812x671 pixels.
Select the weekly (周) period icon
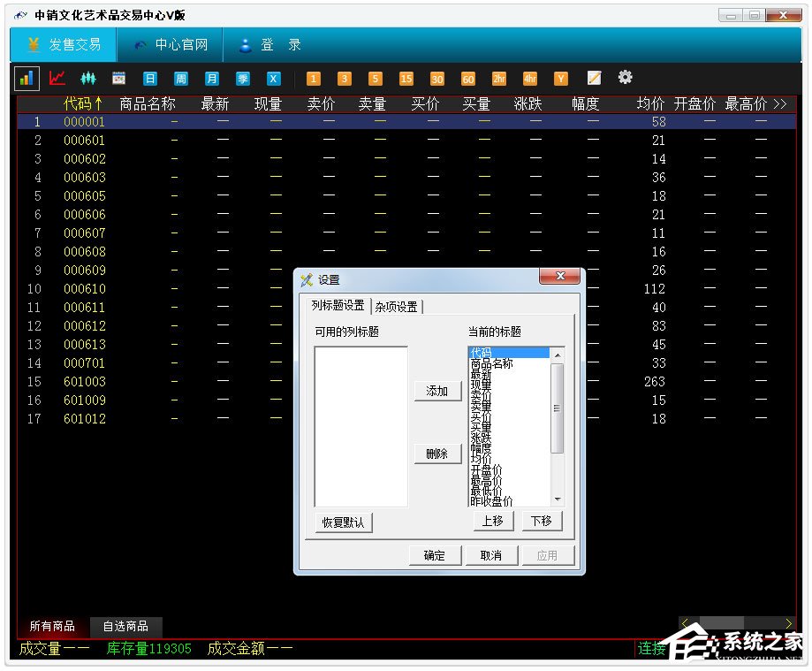click(x=181, y=79)
